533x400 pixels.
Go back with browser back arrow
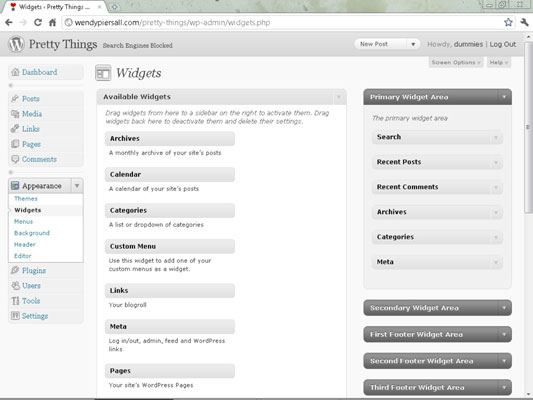9,23
